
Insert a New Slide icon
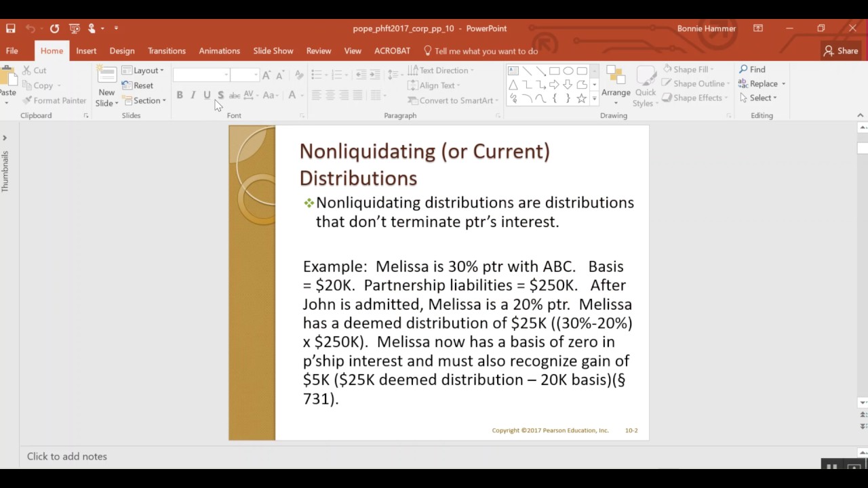point(106,75)
